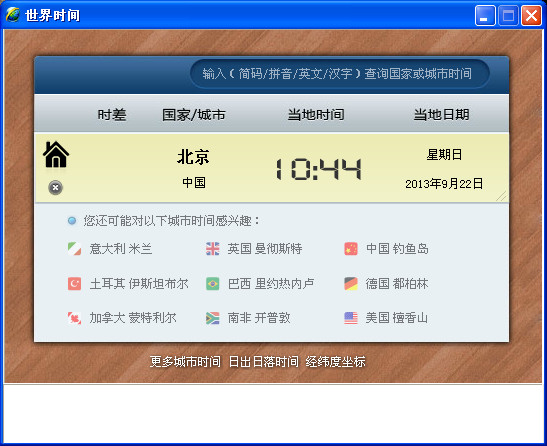This screenshot has height=446, width=547.
Task: Click the 更多城市时间 link
Action: click(x=185, y=362)
